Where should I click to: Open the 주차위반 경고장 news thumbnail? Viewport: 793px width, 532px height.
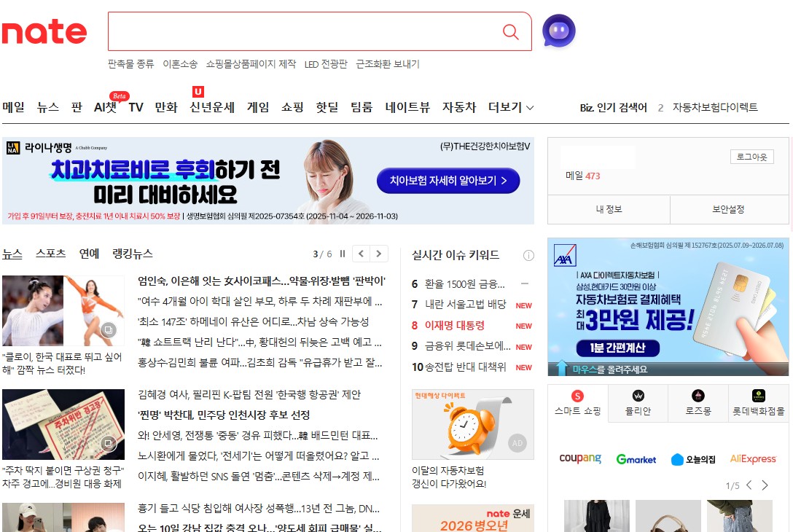pos(63,424)
